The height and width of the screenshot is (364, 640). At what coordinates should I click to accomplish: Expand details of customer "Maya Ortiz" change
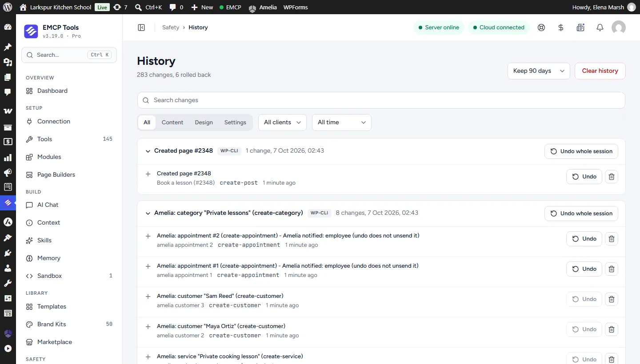tap(148, 327)
